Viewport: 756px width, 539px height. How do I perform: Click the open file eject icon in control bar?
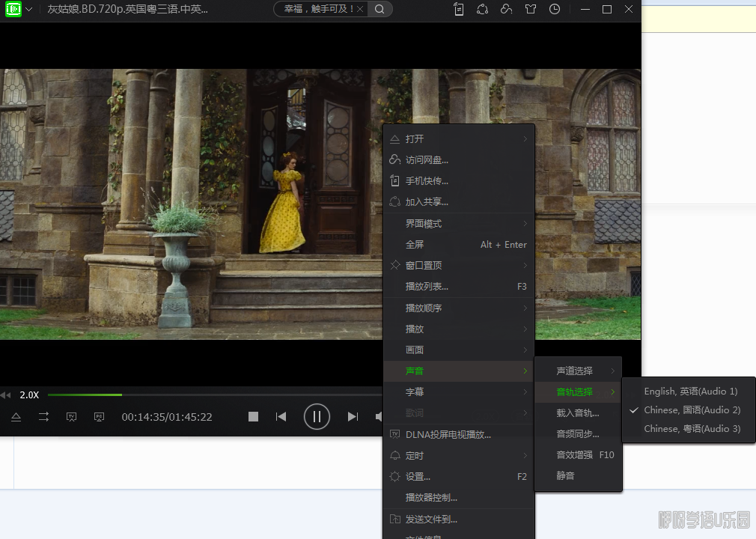tap(16, 417)
